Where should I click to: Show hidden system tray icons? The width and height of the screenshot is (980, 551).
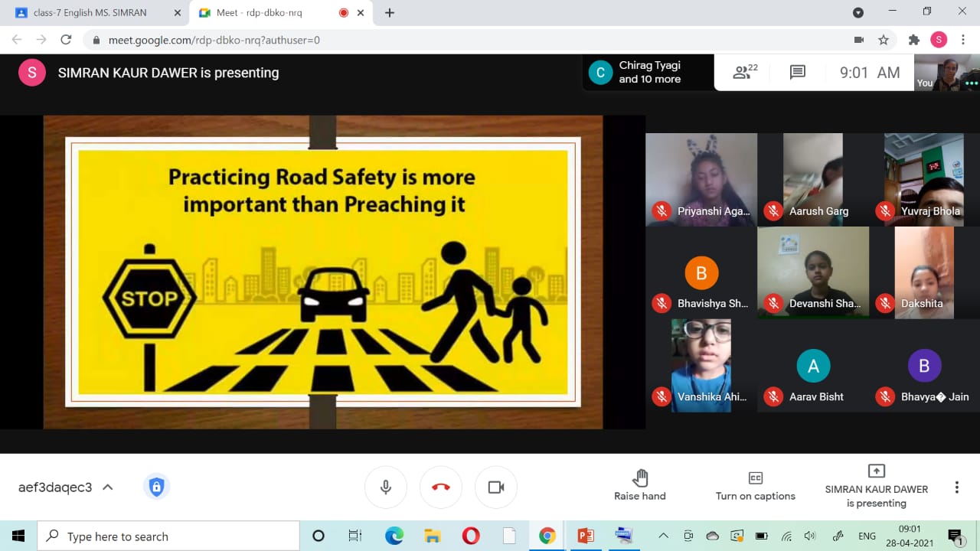tap(664, 536)
